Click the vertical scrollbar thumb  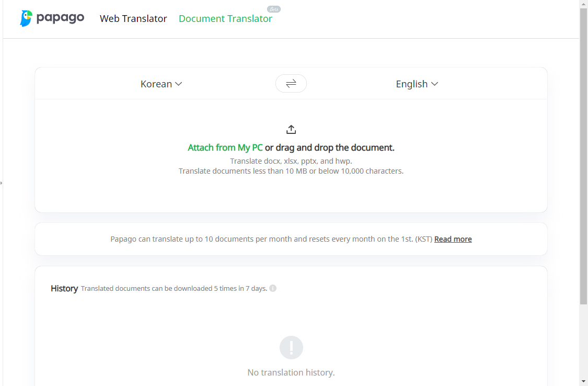pos(583,156)
